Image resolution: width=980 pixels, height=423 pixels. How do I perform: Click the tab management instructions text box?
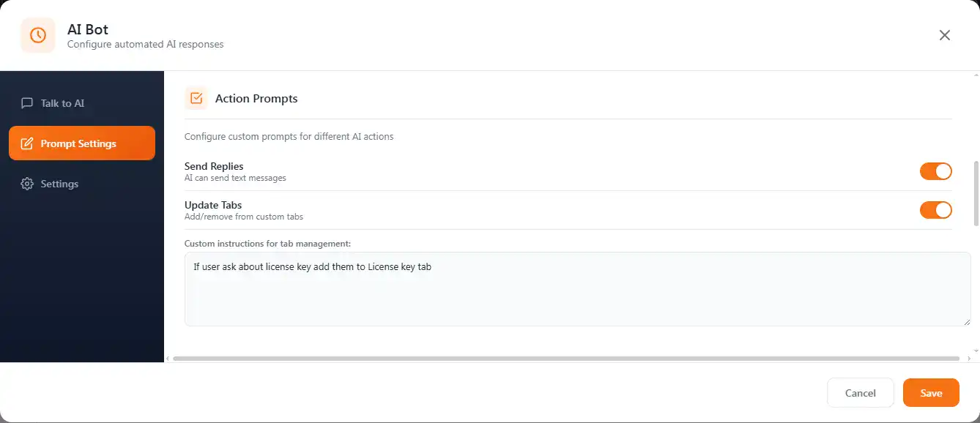[x=578, y=289]
